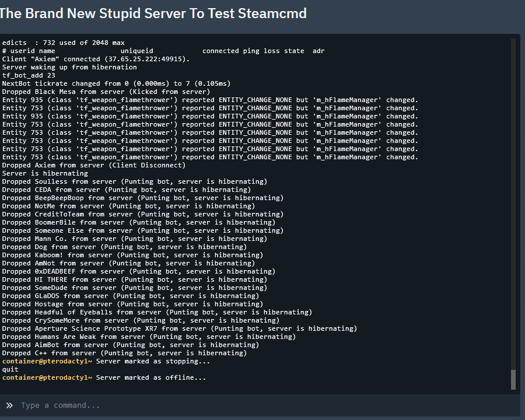Select the Client "Axiem" connected line
Viewport: 525px width, 420px height.
point(96,59)
